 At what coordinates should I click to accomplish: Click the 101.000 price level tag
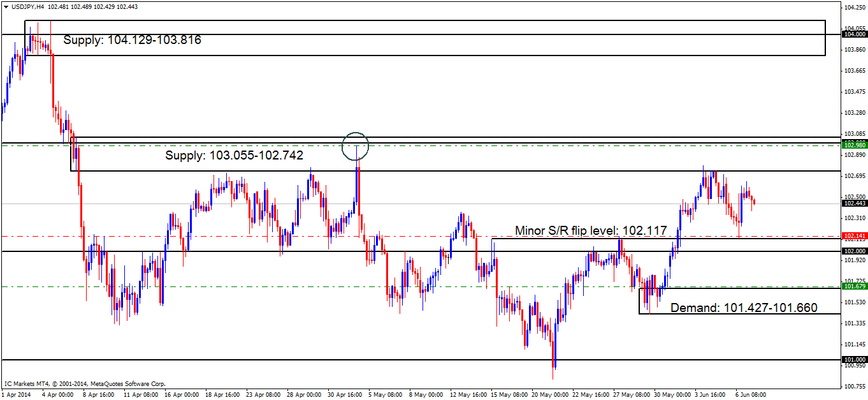tap(854, 360)
